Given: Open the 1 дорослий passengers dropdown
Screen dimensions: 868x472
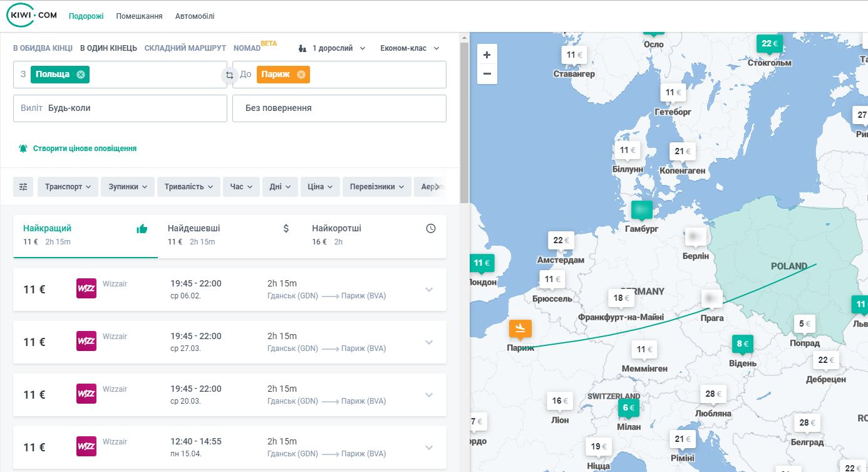Looking at the screenshot, I should click(332, 48).
